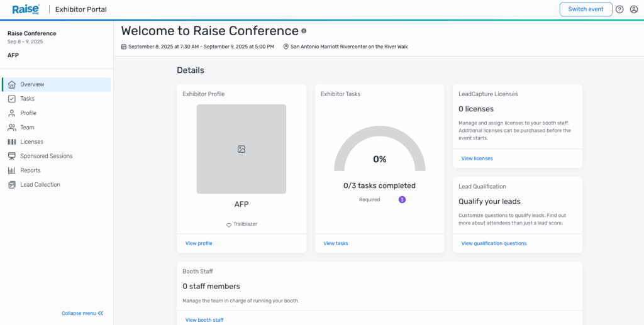Click the purple badge showing 3 required

(402, 200)
